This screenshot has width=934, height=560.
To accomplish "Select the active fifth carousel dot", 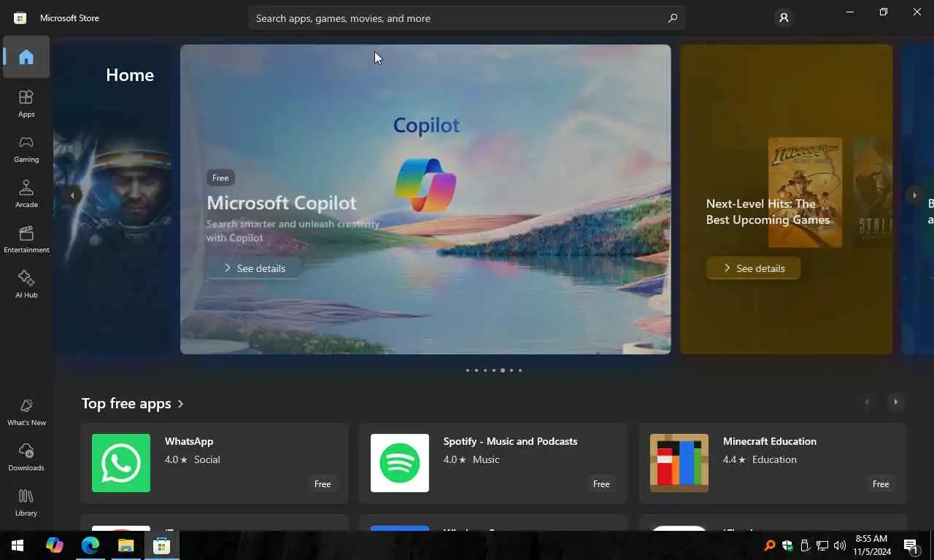I will coord(503,370).
